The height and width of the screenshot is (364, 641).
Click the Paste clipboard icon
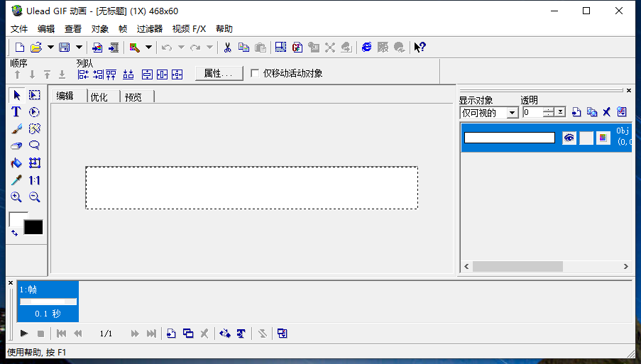(x=261, y=48)
